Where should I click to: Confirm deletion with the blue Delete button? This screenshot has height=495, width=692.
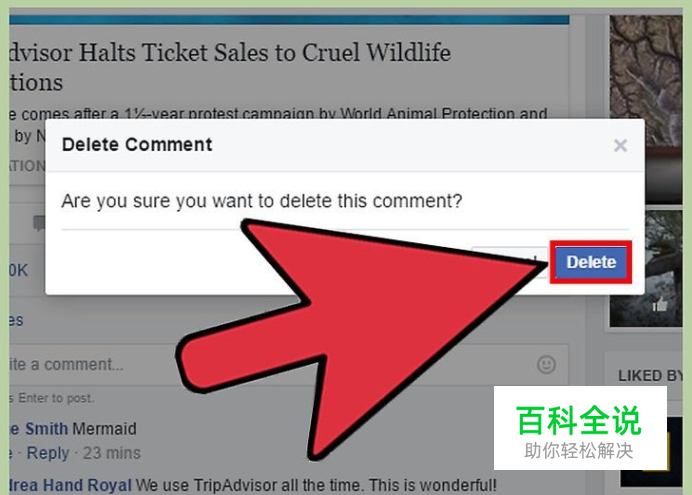coord(590,262)
